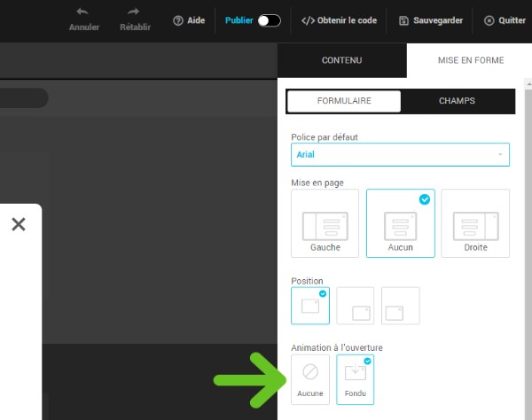
Task: Click the Sauvegarder save button
Action: [431, 20]
